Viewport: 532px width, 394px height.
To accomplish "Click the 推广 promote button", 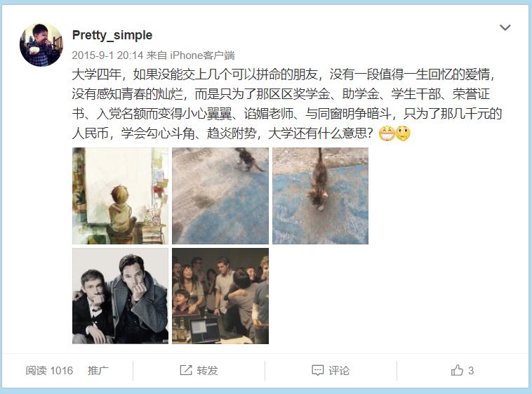I will (x=98, y=370).
